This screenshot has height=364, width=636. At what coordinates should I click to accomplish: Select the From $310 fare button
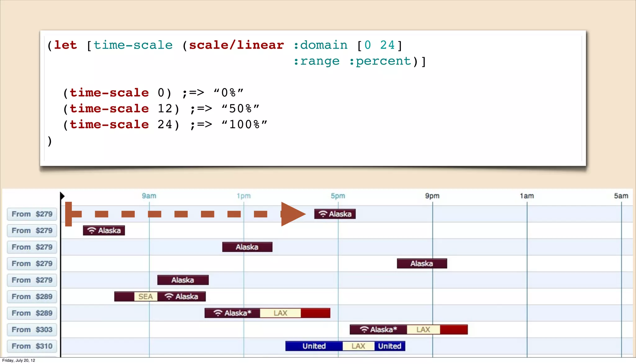(32, 346)
